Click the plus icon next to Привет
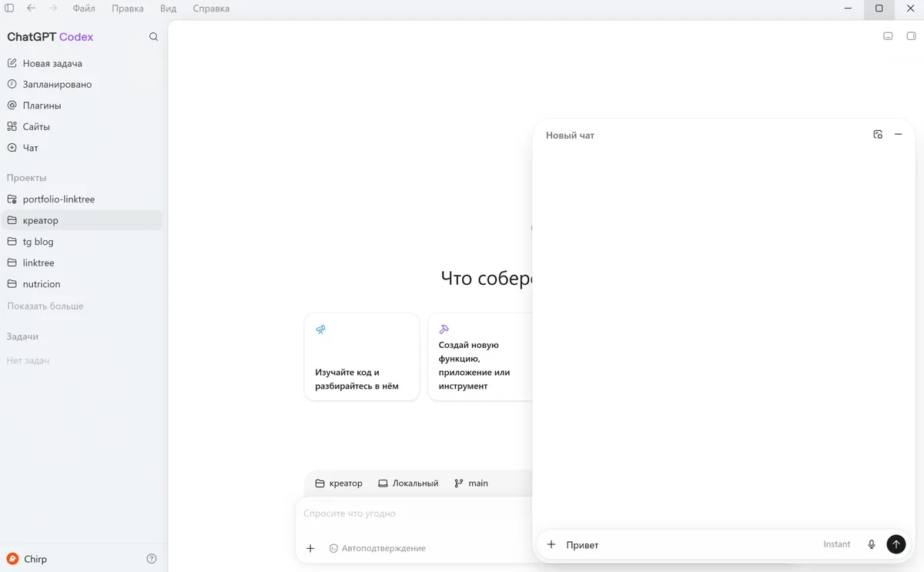This screenshot has width=924, height=572. pyautogui.click(x=551, y=544)
